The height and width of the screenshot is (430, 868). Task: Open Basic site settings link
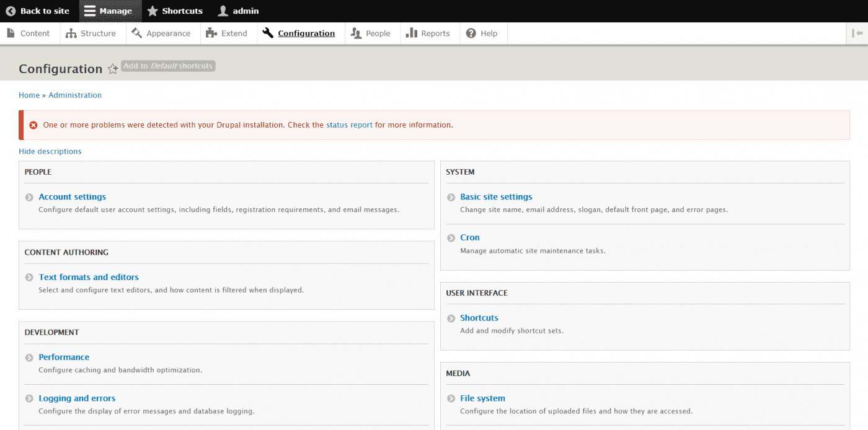(496, 197)
